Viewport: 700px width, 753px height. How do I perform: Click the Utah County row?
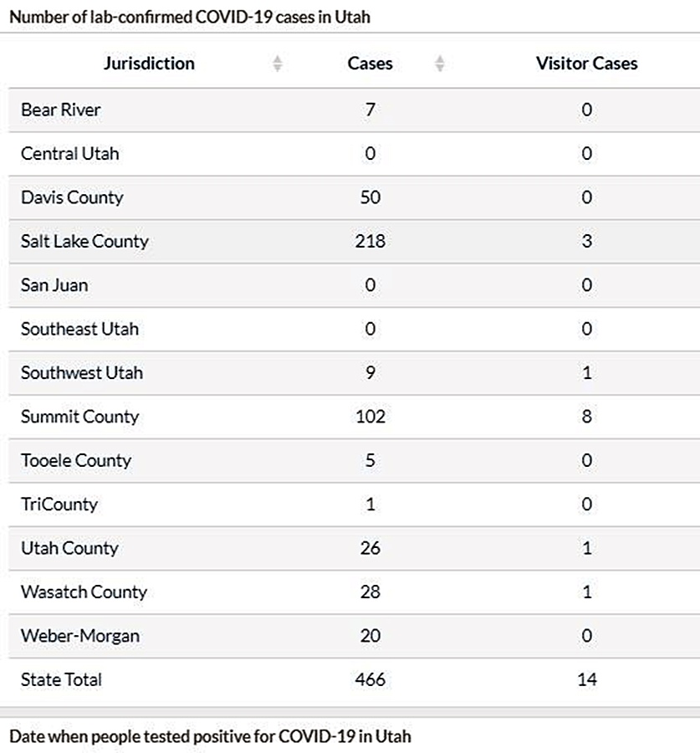click(354, 548)
